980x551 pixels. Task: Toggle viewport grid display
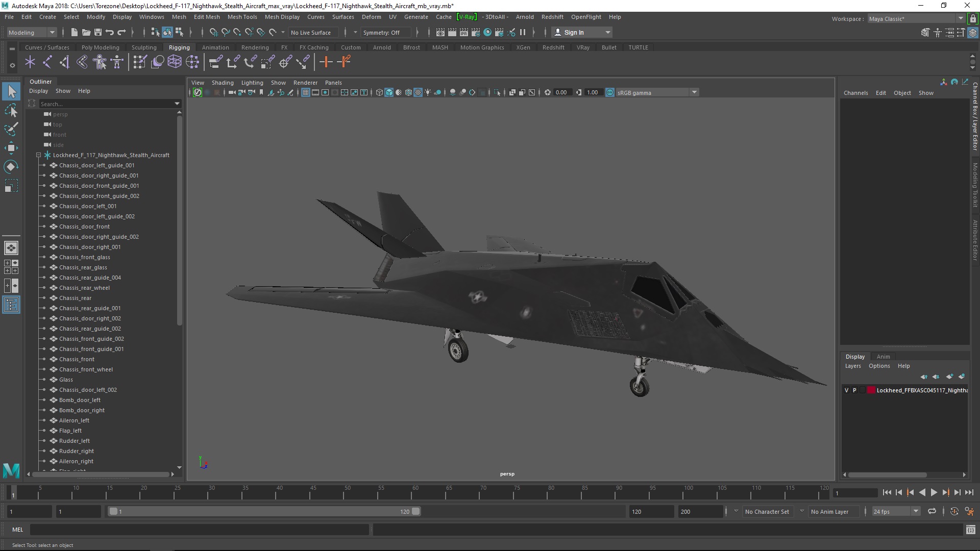coord(306,92)
